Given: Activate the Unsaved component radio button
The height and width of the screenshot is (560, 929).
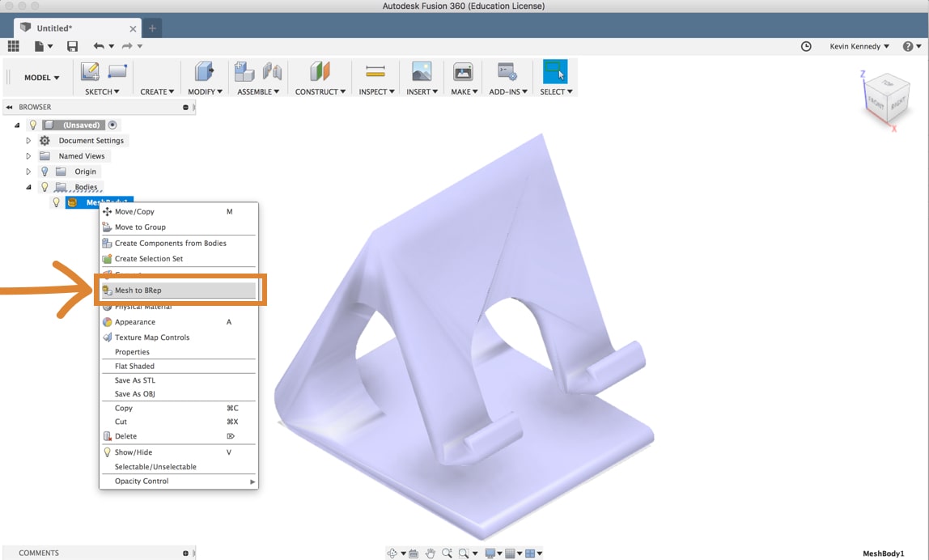Looking at the screenshot, I should click(x=112, y=125).
